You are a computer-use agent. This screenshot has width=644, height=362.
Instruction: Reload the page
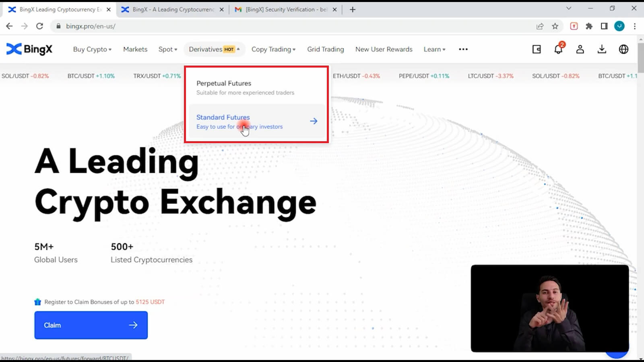(39, 26)
